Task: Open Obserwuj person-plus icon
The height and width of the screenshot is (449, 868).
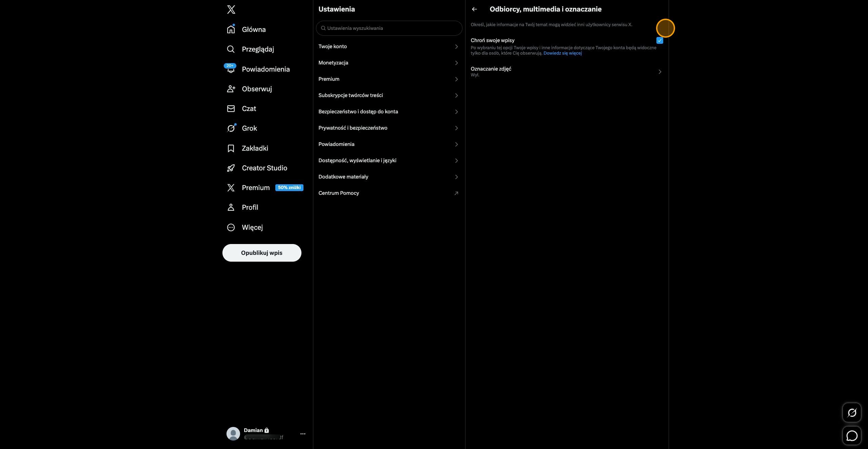Action: click(x=231, y=89)
